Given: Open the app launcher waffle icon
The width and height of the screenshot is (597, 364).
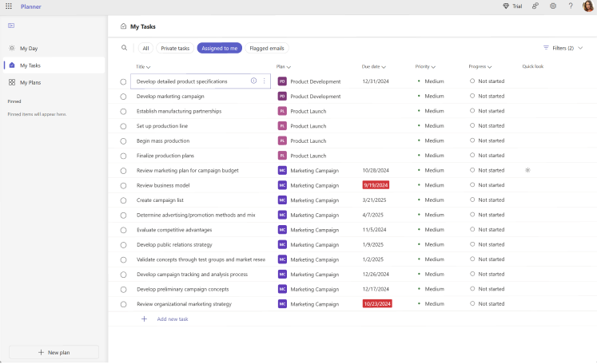Looking at the screenshot, I should (x=8, y=6).
